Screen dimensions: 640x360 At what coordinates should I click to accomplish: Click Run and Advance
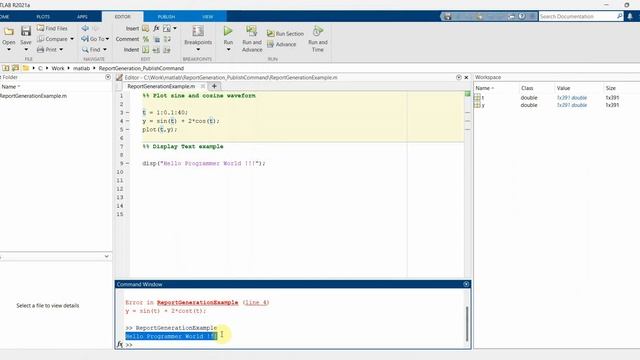(252, 39)
